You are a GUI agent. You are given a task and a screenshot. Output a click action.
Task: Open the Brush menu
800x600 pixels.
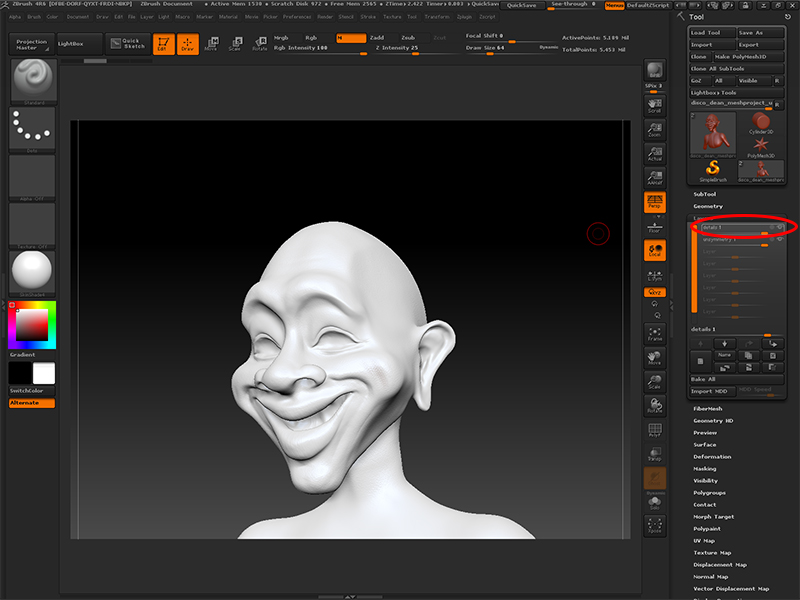point(34,17)
